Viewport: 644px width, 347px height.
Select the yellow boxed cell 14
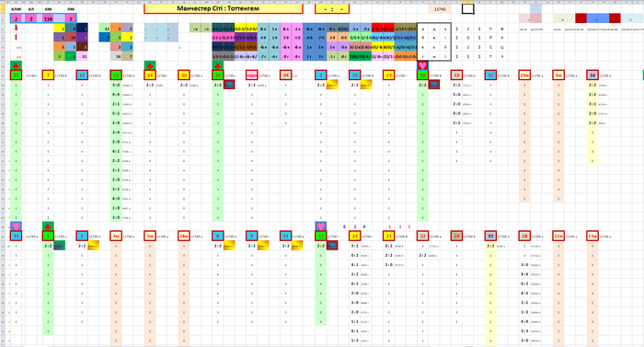pyautogui.click(x=150, y=75)
